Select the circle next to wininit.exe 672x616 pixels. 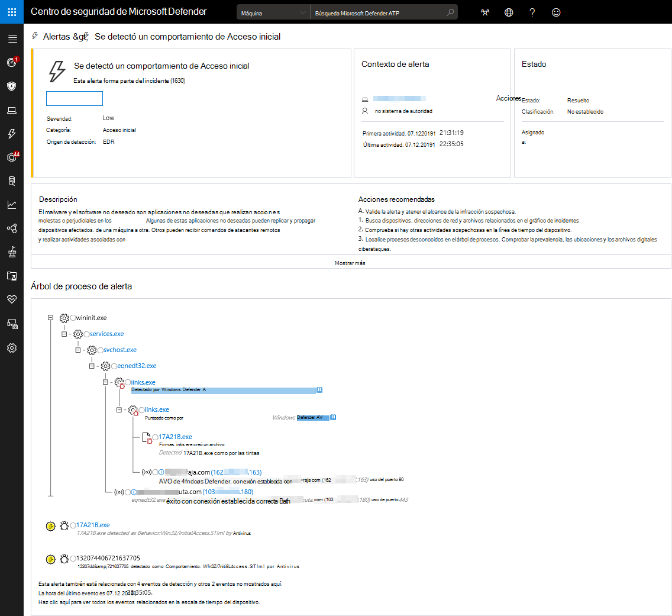tap(73, 318)
